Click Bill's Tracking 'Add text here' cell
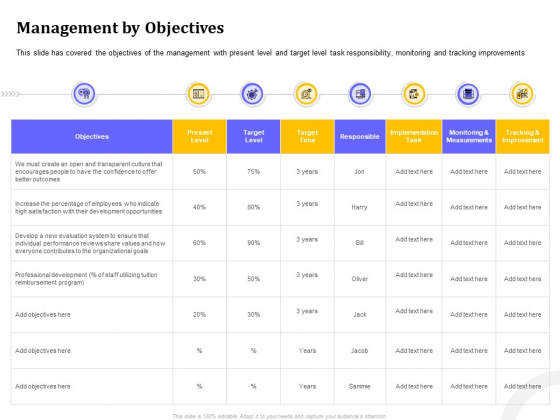The height and width of the screenshot is (420, 560). point(523,243)
